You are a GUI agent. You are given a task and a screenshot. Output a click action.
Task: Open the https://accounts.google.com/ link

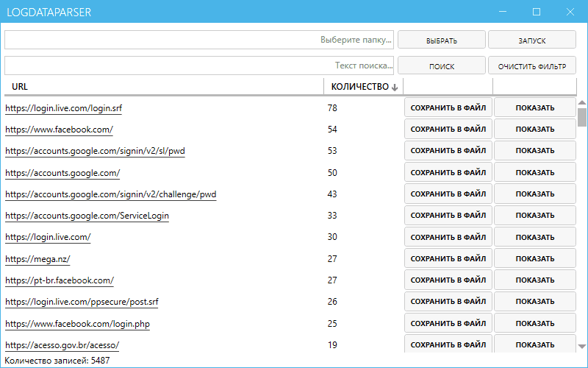62,173
